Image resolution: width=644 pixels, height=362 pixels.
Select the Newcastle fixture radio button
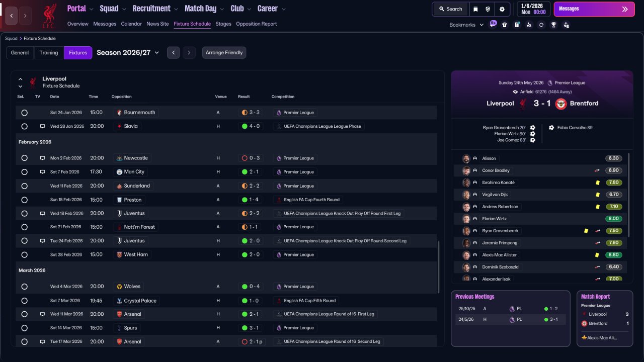click(24, 158)
